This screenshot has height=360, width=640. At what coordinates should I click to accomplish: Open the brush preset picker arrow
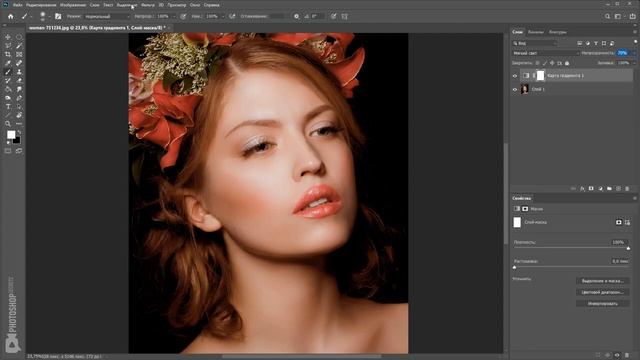(x=49, y=16)
